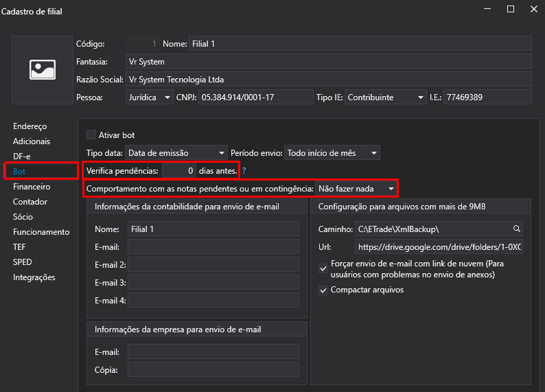Toggle Forçar envio de e-mail com link de nuvem
545x392 pixels.
[x=323, y=268]
